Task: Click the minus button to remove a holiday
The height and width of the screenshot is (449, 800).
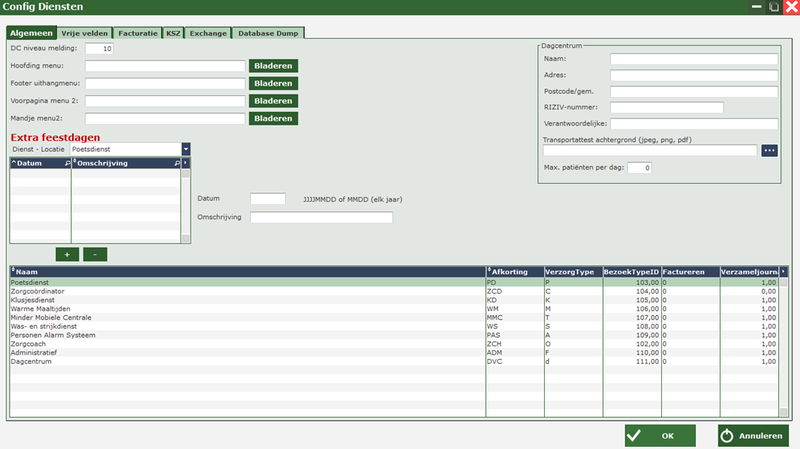Action: [95, 254]
